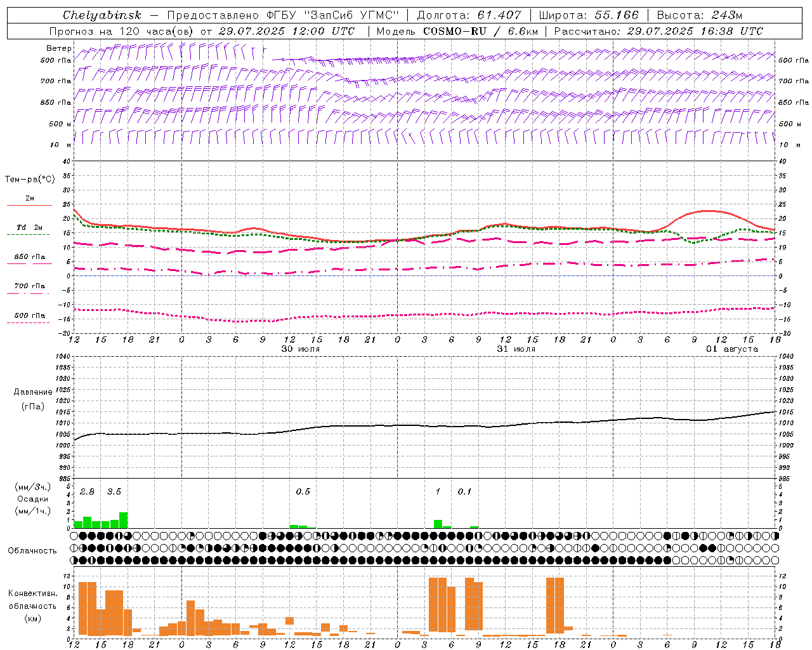Click the 'Осадки' precipitation label
Screen dimensions: 812x650
point(32,499)
